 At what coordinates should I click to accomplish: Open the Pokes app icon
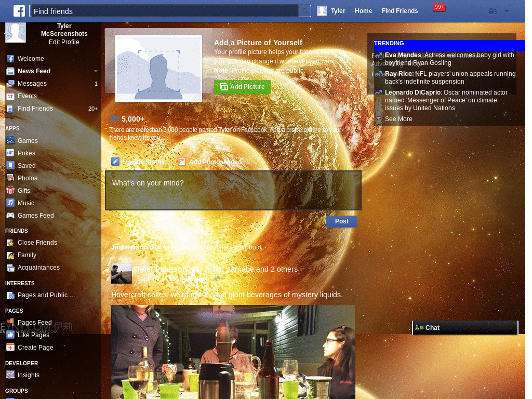(x=10, y=153)
